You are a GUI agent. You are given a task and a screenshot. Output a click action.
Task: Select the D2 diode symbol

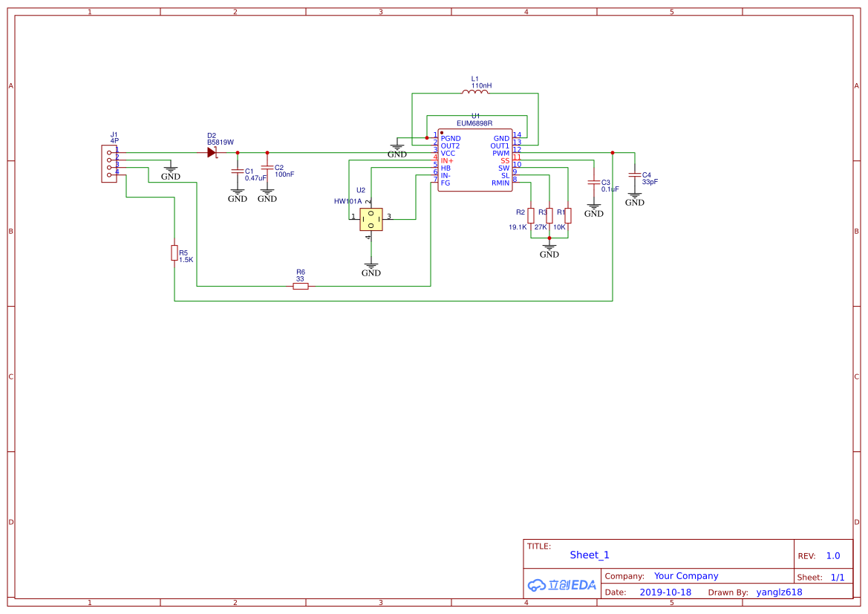pos(212,152)
